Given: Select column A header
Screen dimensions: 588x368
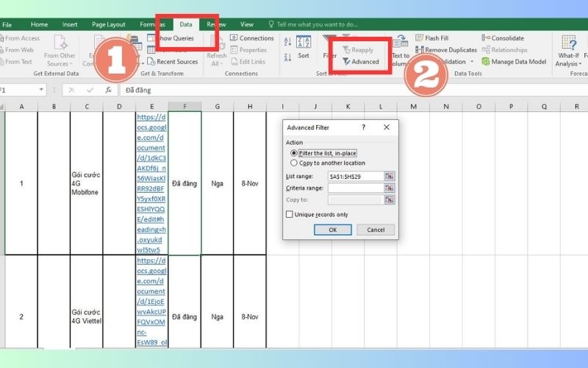Looking at the screenshot, I should (21, 107).
